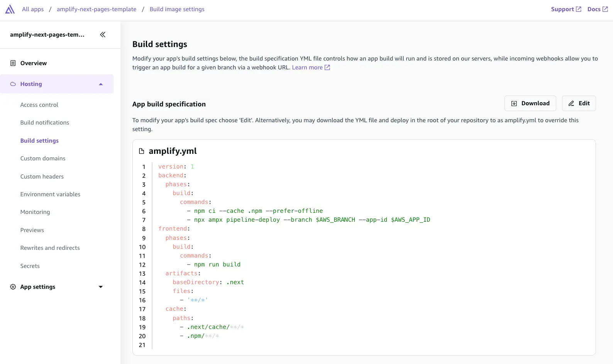Viewport: 613px width, 364px height.
Task: Click the external link icon after Learn more
Action: 327,67
